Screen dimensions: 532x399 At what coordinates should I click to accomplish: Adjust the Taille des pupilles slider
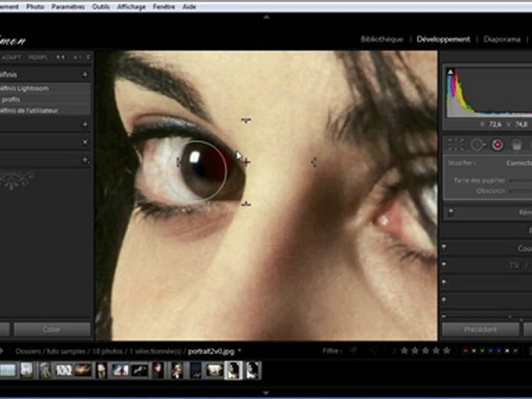(521, 181)
